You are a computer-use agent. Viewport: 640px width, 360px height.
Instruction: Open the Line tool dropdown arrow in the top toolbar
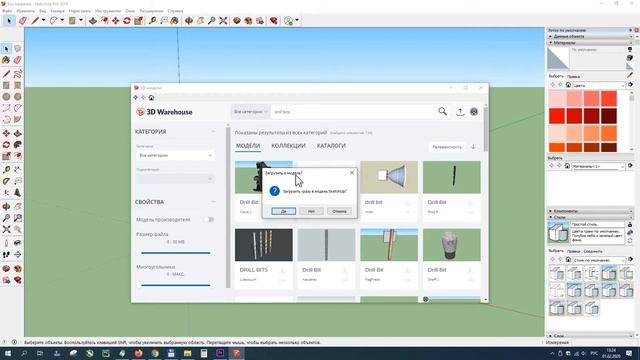pyautogui.click(x=43, y=20)
